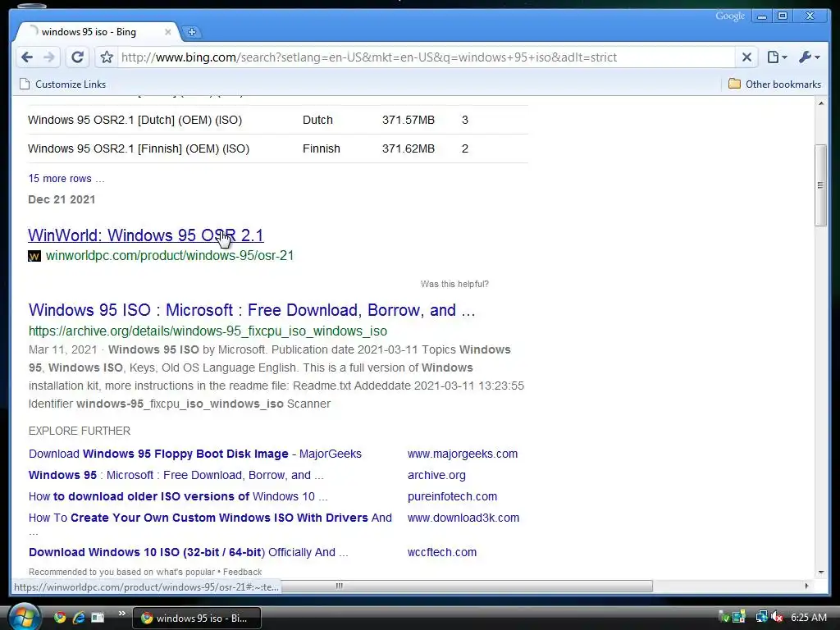Click the winworldpc.com green URL
The height and width of the screenshot is (630, 840).
click(170, 256)
